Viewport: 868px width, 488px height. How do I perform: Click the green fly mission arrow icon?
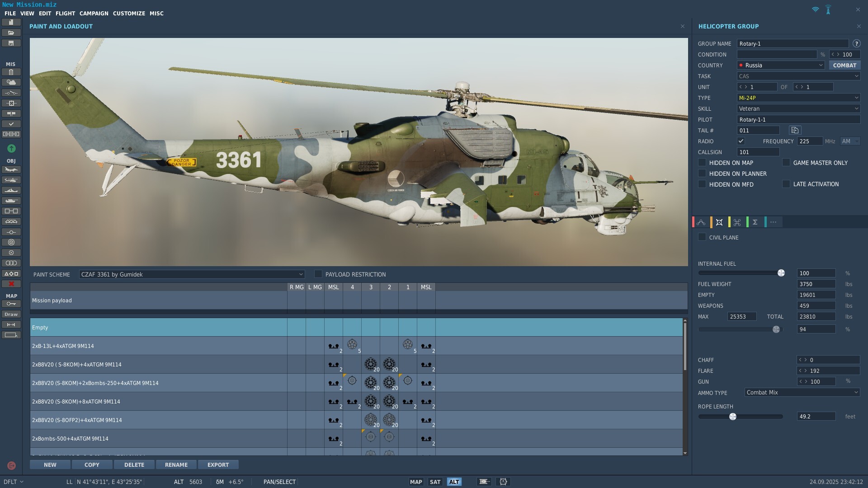11,148
